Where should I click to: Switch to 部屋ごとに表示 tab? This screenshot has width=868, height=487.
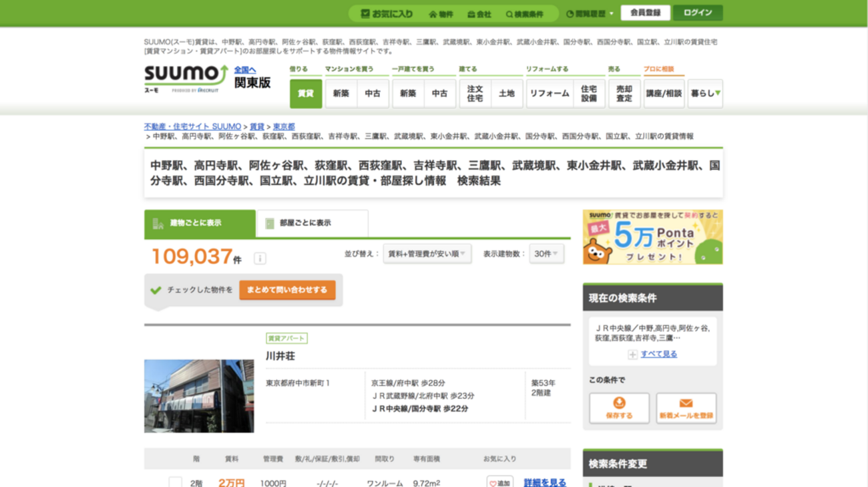pos(312,224)
